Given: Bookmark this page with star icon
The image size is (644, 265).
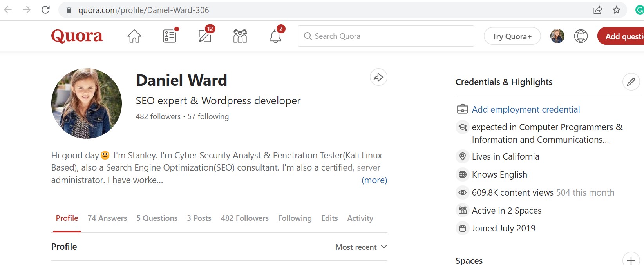Looking at the screenshot, I should 617,10.
